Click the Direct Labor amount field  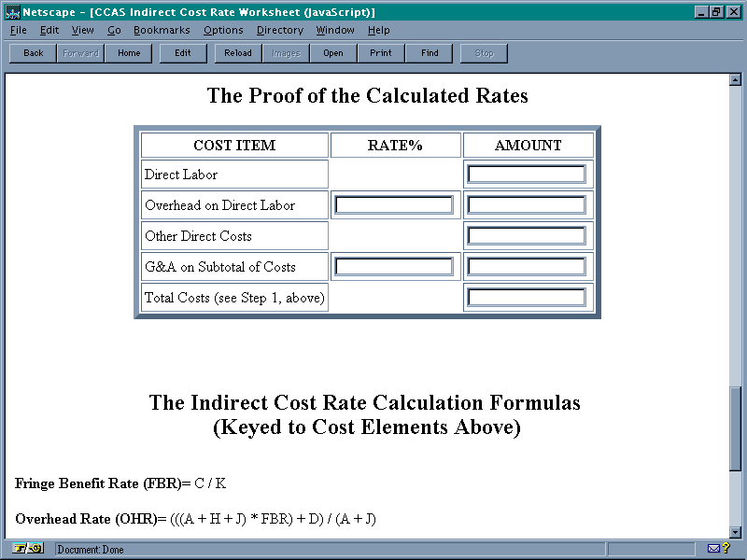point(527,175)
